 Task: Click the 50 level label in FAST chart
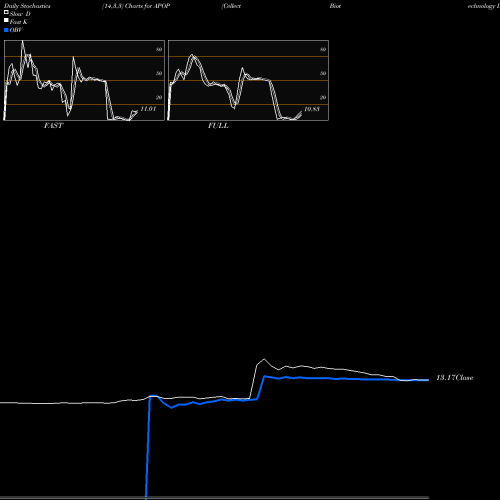(159, 73)
